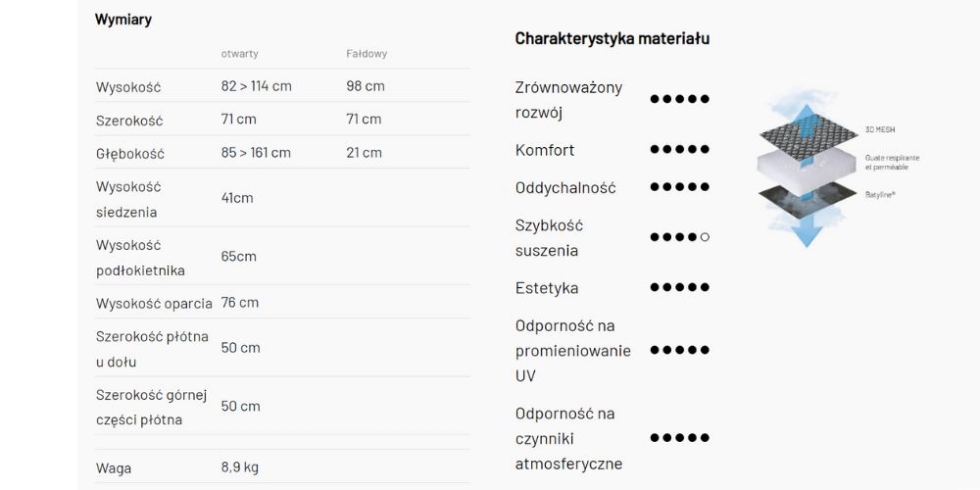This screenshot has width=980, height=490.
Task: Click the atmospheric resistance rating dots
Action: pos(679,437)
